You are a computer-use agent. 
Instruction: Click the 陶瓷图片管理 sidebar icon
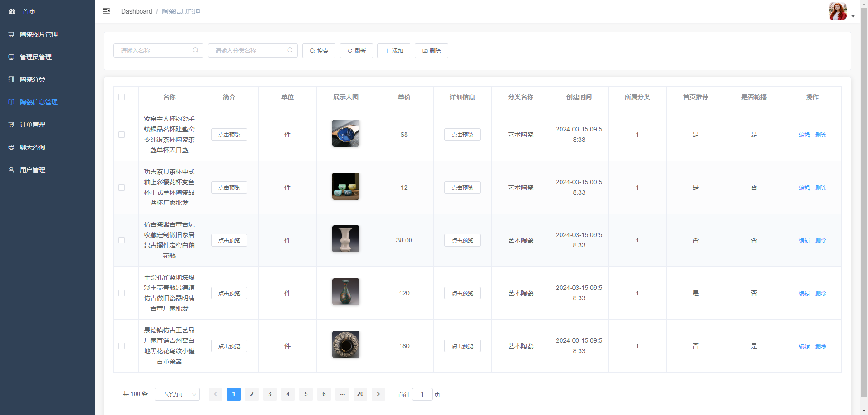(x=11, y=34)
